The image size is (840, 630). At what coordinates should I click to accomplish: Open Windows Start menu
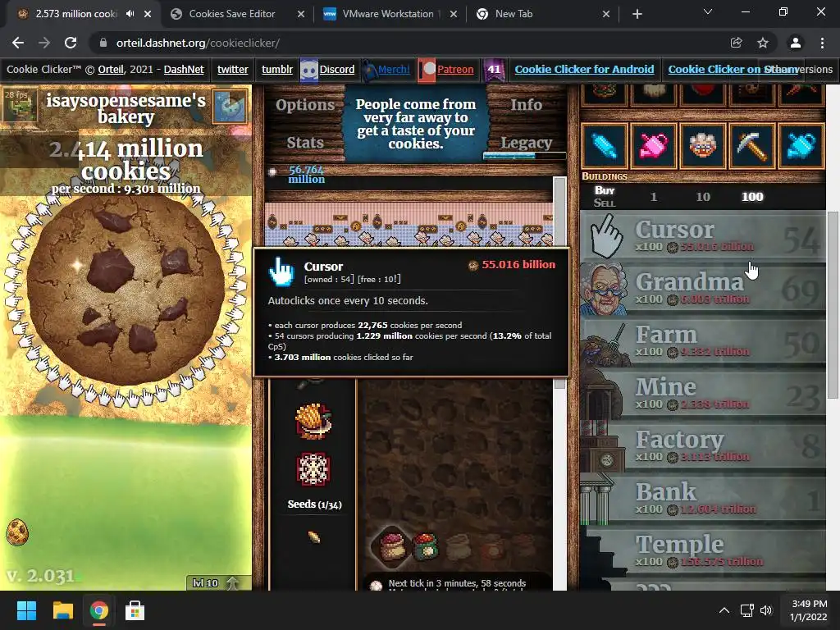[x=26, y=610]
